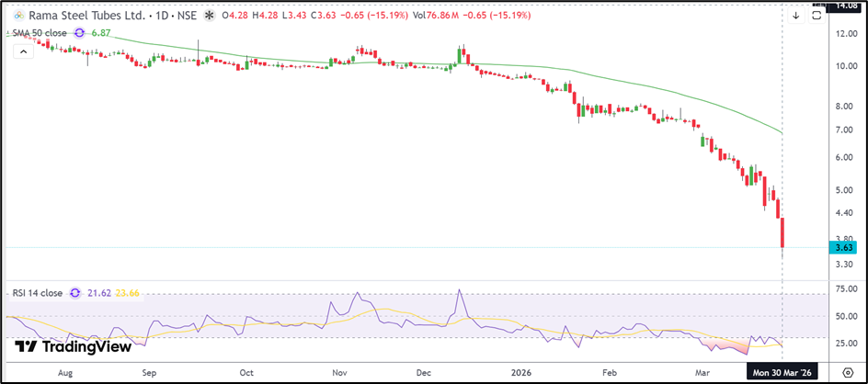Open chart settings gear at bottom right
The width and height of the screenshot is (868, 384).
pos(847,373)
